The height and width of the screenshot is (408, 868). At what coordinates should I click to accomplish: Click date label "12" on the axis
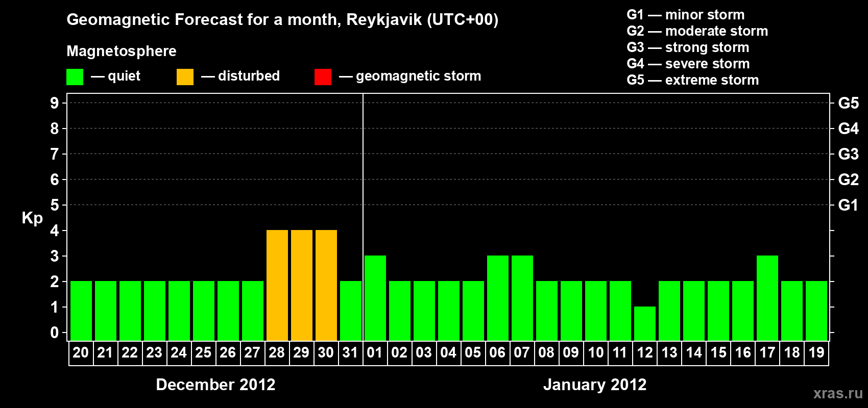[645, 352]
